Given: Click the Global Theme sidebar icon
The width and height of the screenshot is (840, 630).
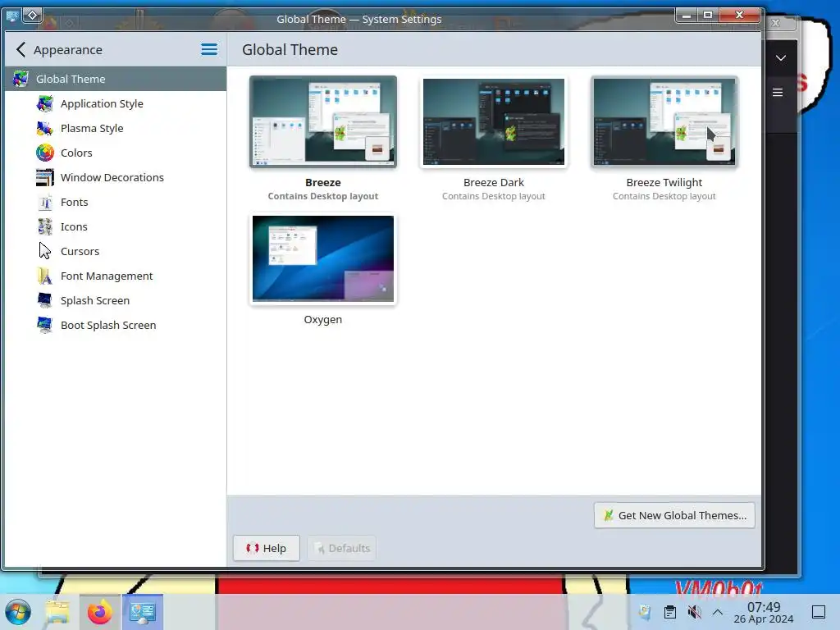Looking at the screenshot, I should coord(21,79).
